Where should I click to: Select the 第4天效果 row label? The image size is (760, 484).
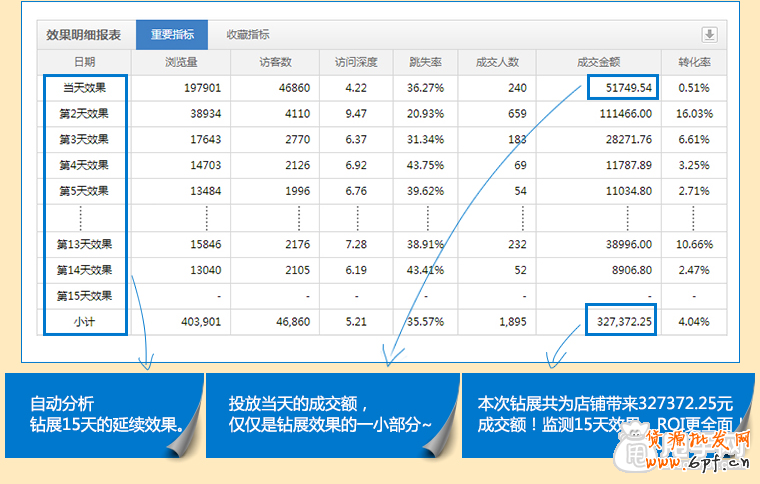pyautogui.click(x=84, y=165)
